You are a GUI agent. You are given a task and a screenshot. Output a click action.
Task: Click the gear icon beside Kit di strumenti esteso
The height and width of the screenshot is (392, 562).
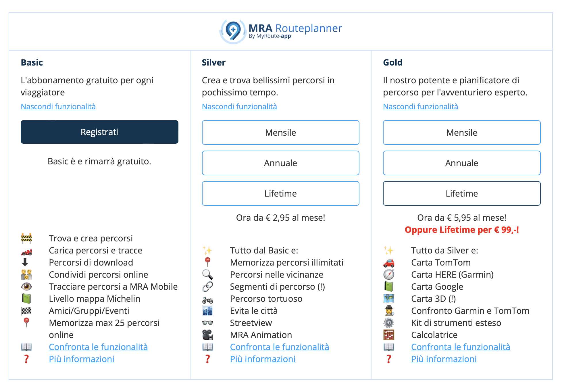coord(389,323)
